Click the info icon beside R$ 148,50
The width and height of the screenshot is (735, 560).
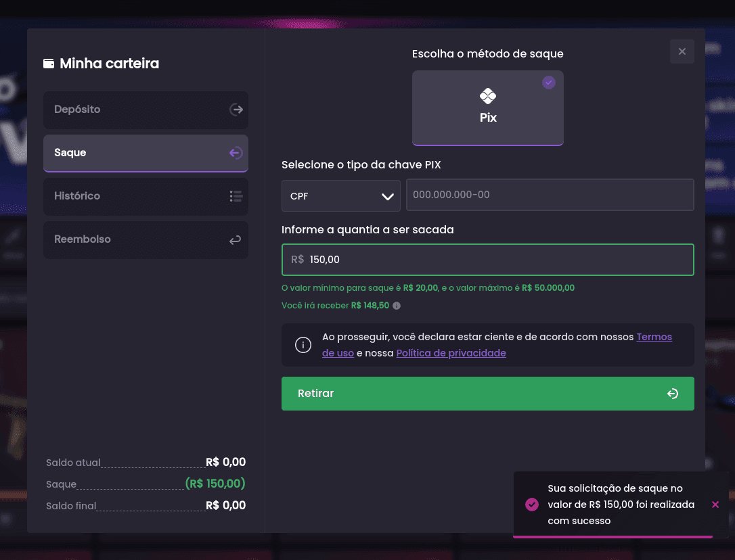coord(397,306)
